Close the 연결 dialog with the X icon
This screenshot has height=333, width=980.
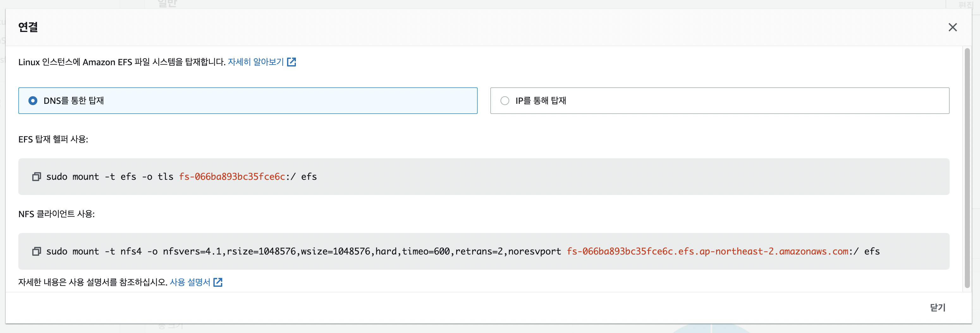click(x=952, y=28)
